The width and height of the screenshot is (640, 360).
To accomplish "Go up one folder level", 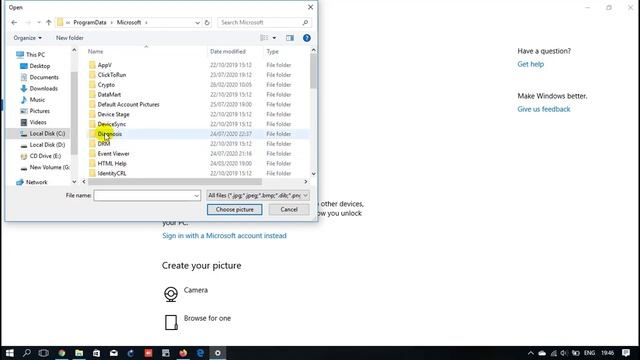I will (49, 22).
